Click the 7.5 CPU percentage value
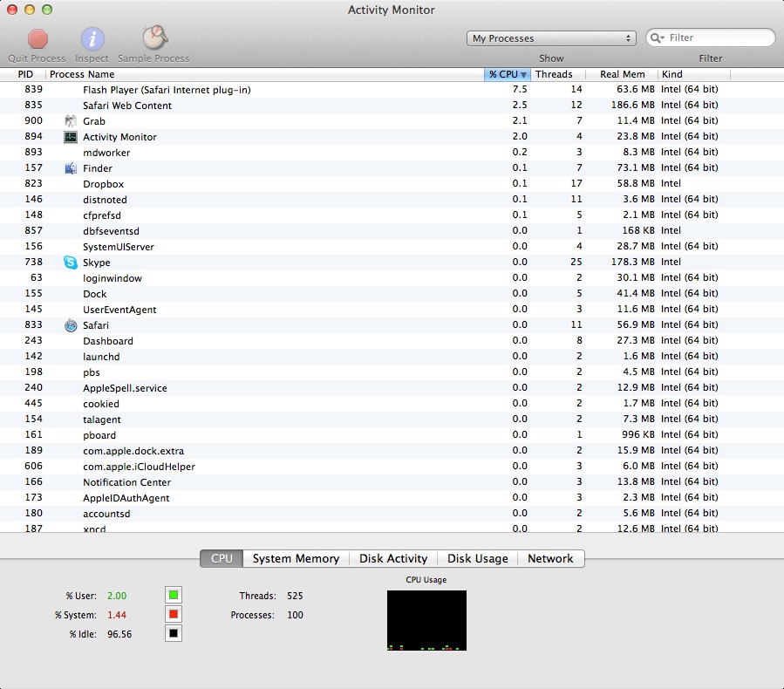 click(520, 89)
